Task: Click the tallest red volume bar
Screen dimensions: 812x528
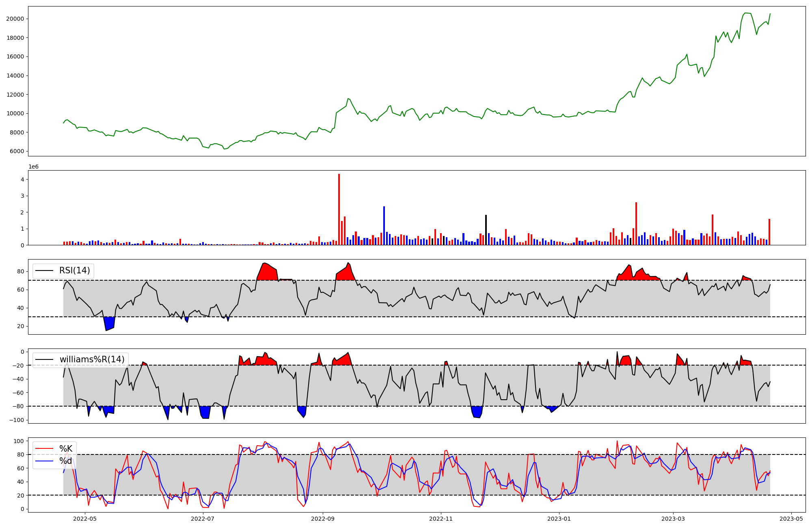Action: click(339, 209)
